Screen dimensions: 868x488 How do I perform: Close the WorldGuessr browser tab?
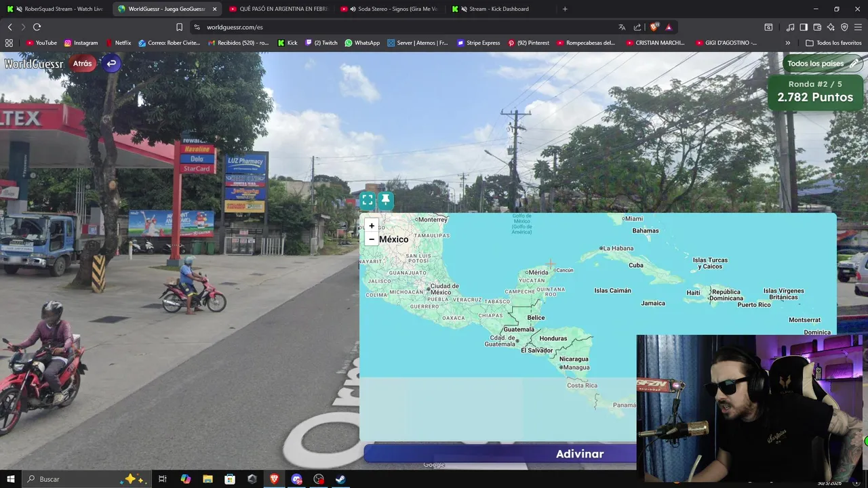[215, 9]
